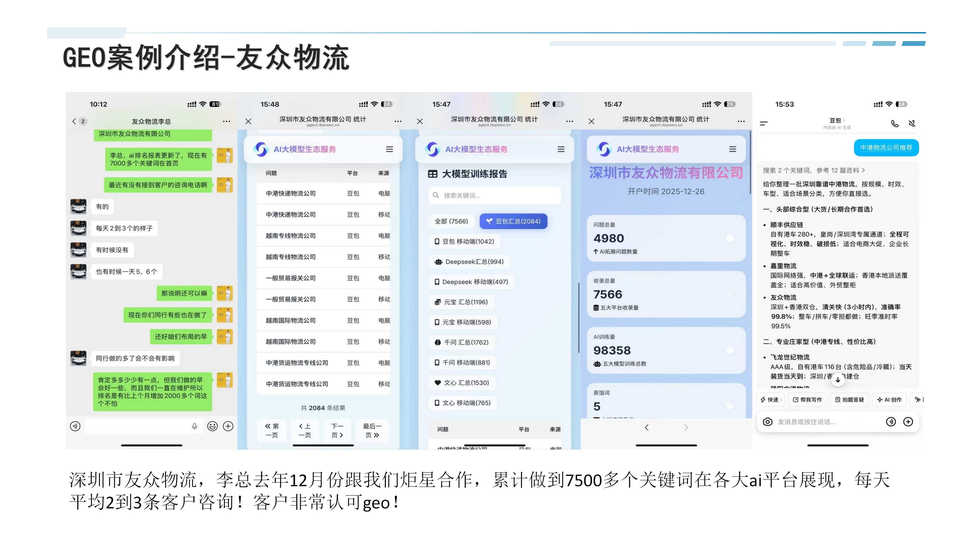Tap the back arrow in the 友众物流李总 chat
The width and height of the screenshot is (980, 551).
tap(75, 121)
